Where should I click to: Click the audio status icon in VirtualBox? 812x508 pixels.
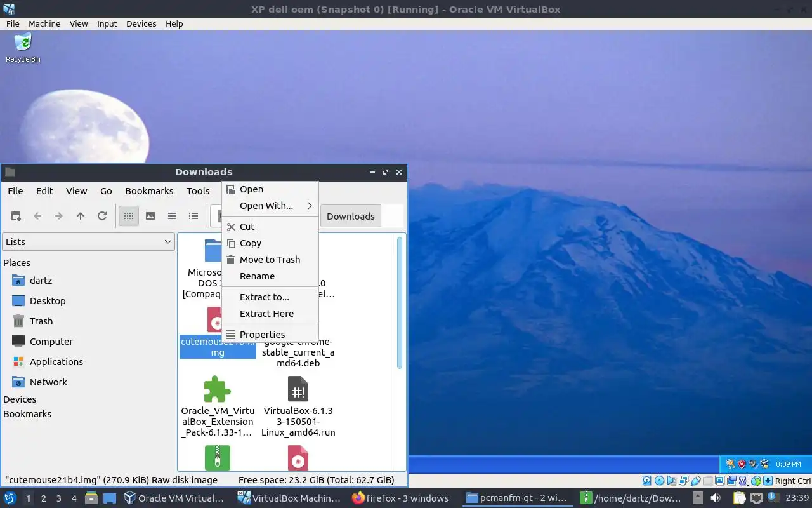point(671,481)
